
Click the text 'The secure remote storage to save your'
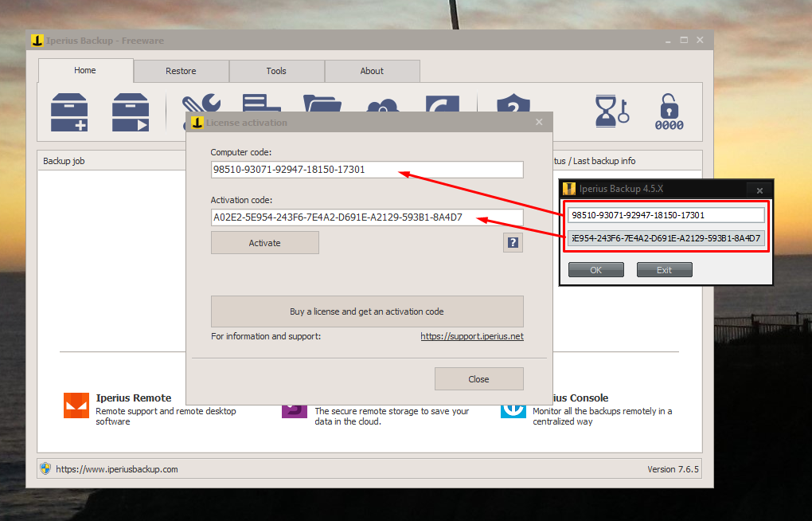392,411
